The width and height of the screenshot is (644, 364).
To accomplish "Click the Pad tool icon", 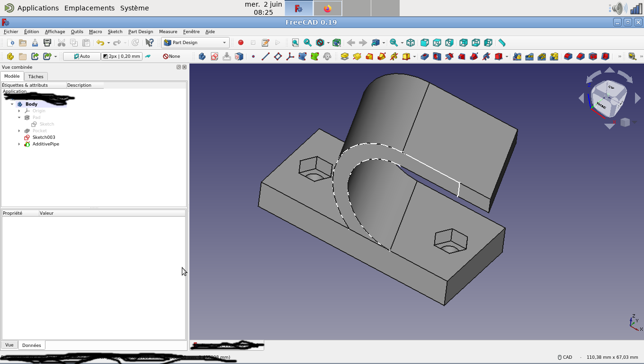I will pos(344,56).
